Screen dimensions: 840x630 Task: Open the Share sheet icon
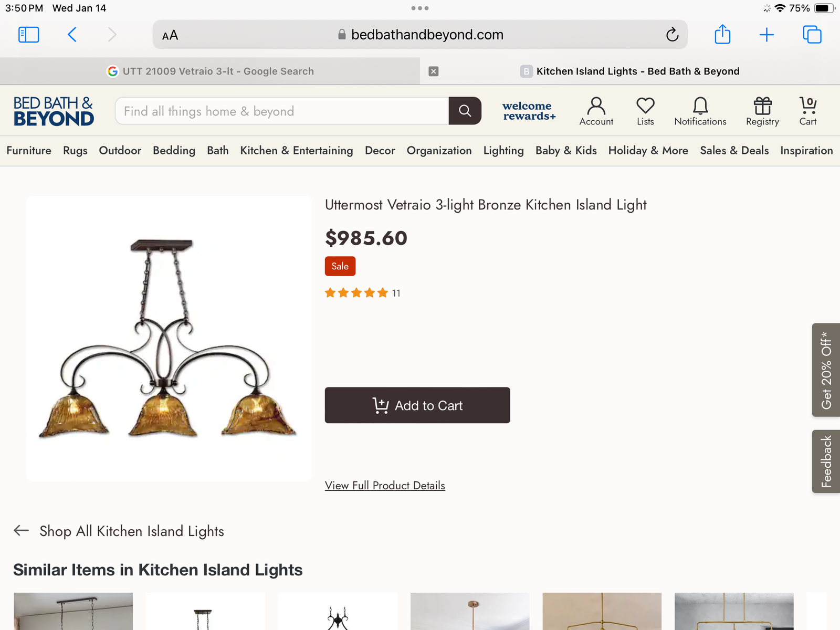point(722,35)
